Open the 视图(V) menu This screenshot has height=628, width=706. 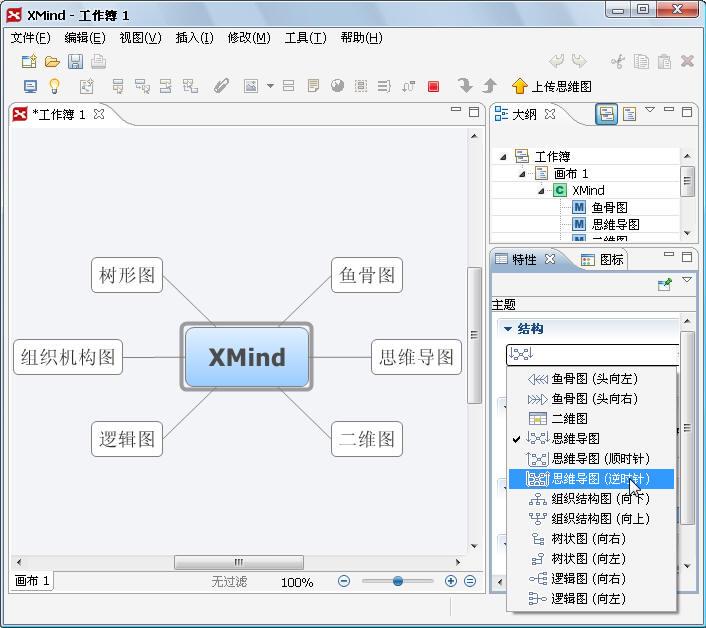[x=140, y=38]
